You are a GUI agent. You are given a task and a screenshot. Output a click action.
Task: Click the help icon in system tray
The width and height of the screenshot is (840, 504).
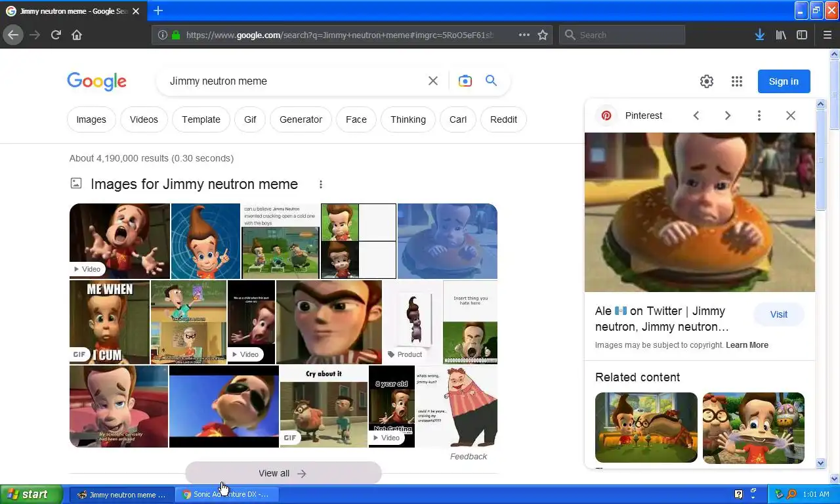click(738, 494)
